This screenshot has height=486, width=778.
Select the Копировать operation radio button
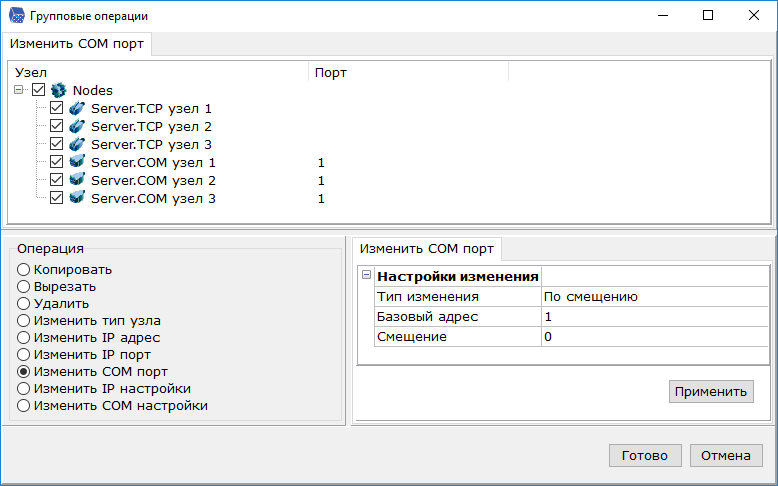(x=23, y=270)
